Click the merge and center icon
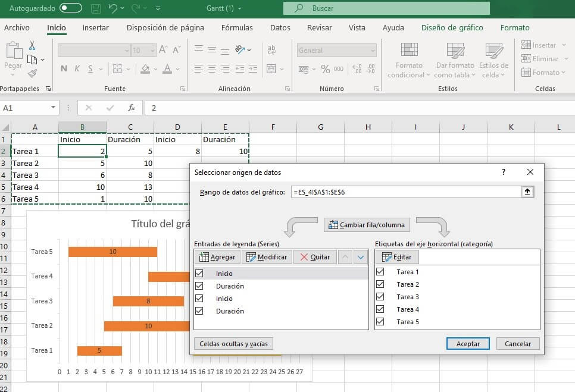 271,69
